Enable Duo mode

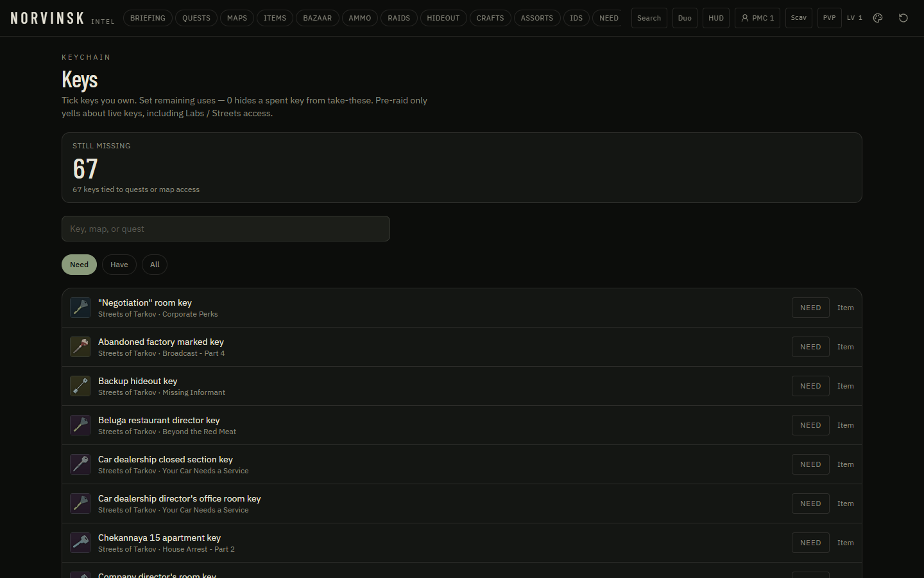point(685,18)
